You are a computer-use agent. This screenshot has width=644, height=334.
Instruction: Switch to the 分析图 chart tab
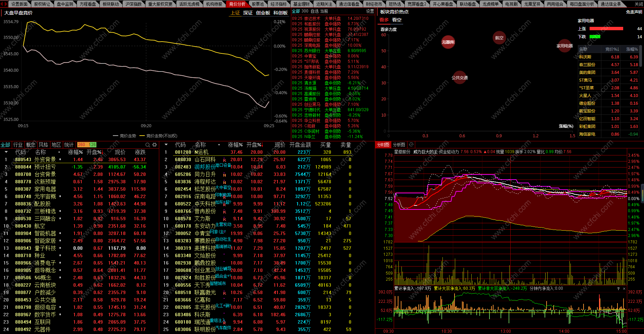(399, 145)
